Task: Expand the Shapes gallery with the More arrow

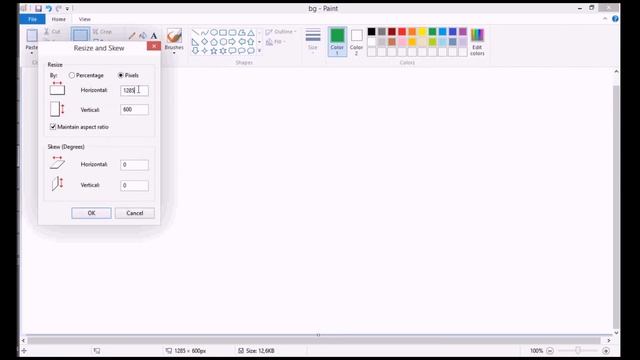Action: point(260,51)
